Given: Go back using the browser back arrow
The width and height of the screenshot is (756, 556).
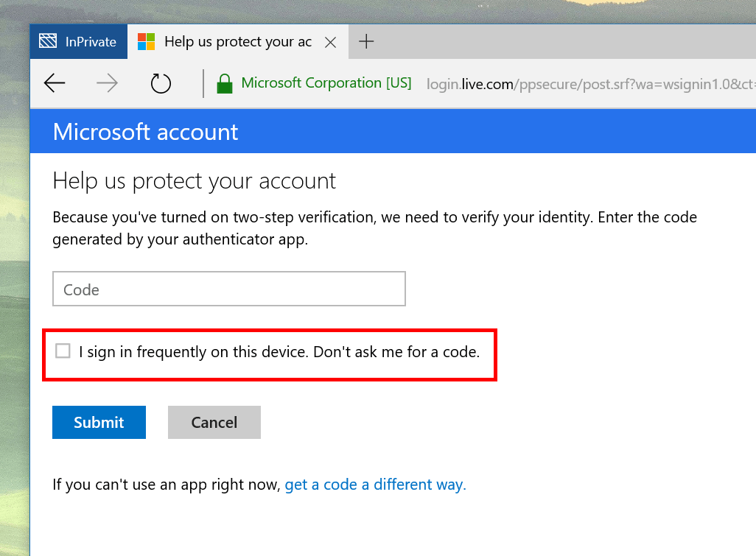Looking at the screenshot, I should (x=55, y=83).
